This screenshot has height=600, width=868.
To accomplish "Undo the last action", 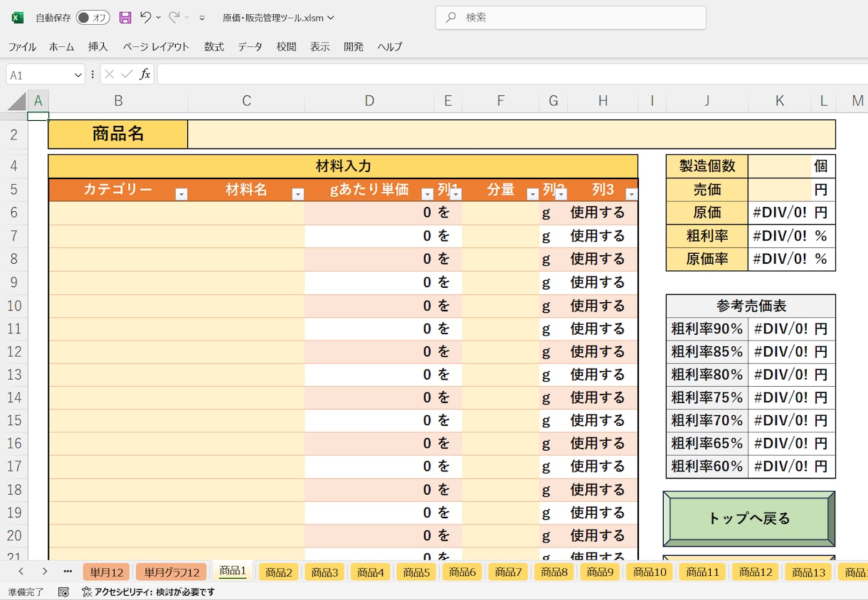I will pos(146,18).
